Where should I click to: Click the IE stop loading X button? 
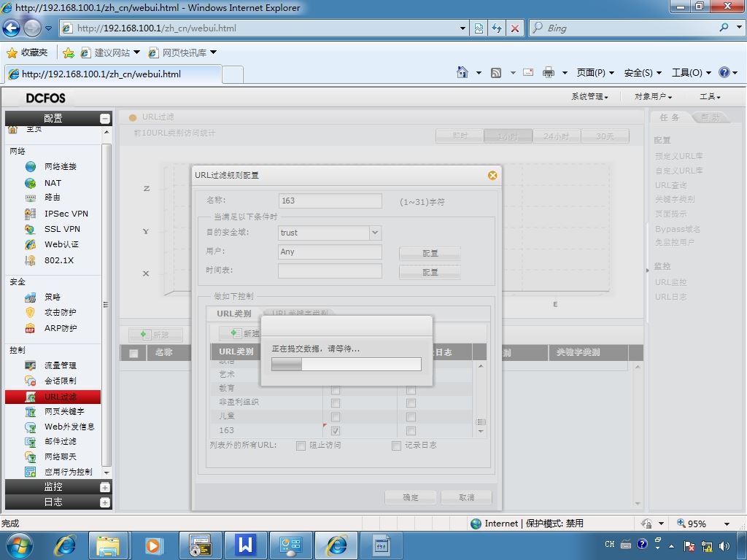515,28
